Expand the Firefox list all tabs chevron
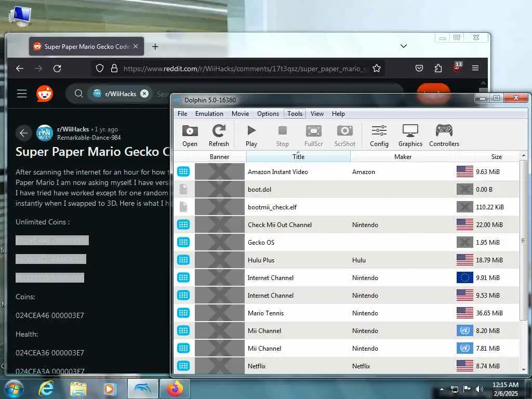 coord(403,46)
